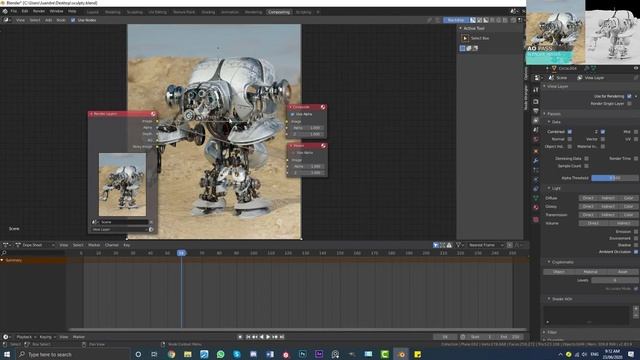
Task: Open the World properties tab icon
Action: [x=536, y=140]
